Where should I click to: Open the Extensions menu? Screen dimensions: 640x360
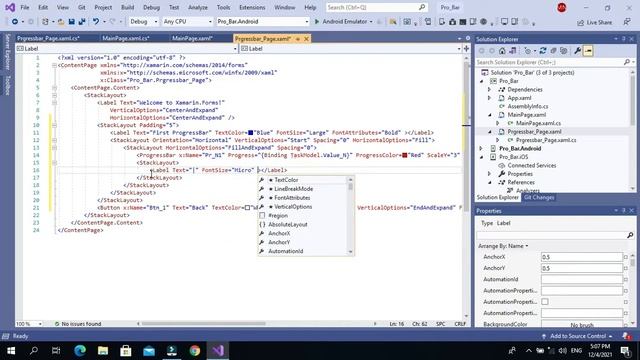click(x=252, y=7)
